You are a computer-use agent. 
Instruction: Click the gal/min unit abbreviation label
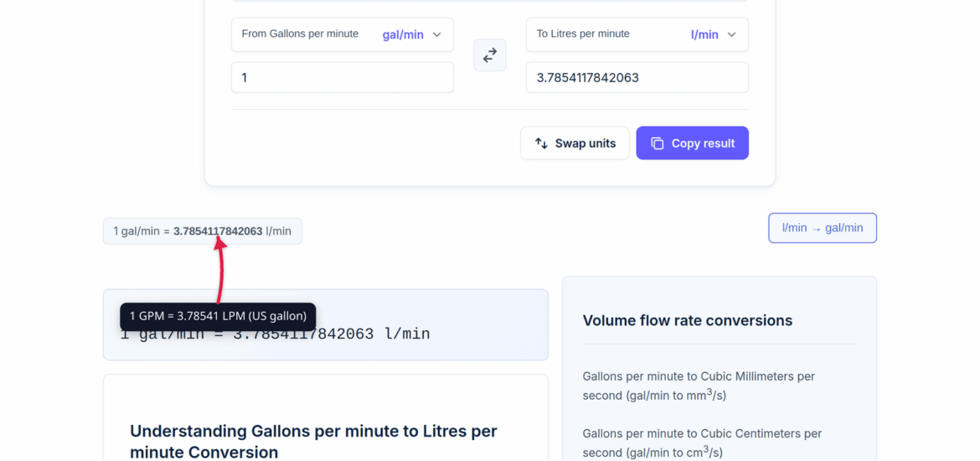(403, 34)
